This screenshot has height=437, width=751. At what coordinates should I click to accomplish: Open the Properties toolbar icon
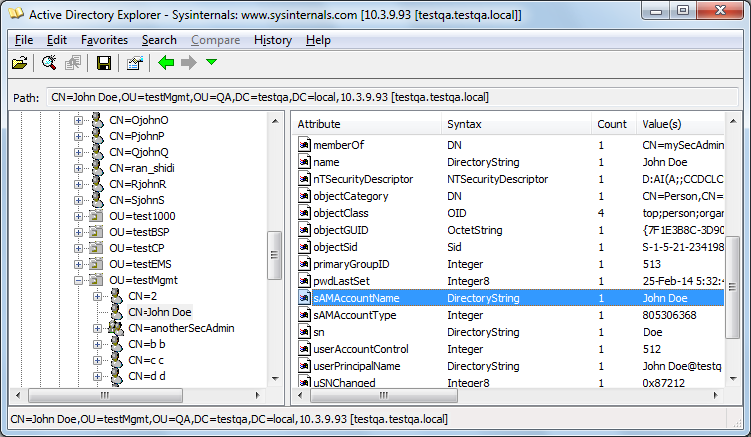tap(134, 64)
